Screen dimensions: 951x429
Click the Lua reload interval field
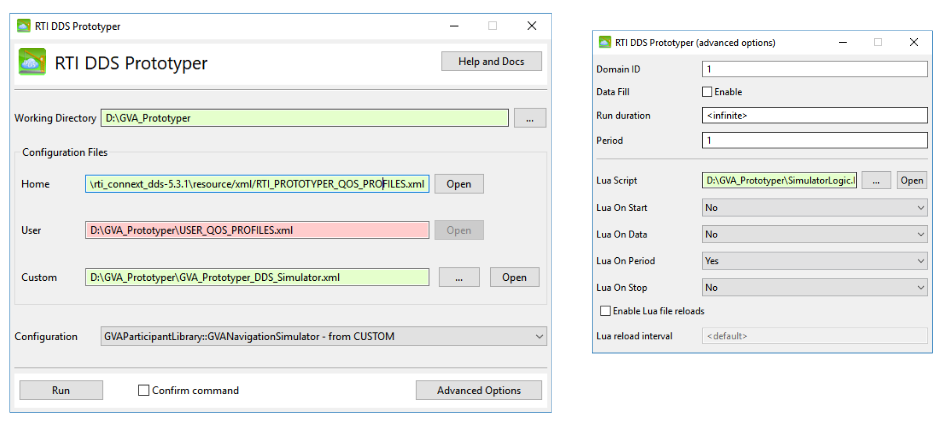point(815,336)
